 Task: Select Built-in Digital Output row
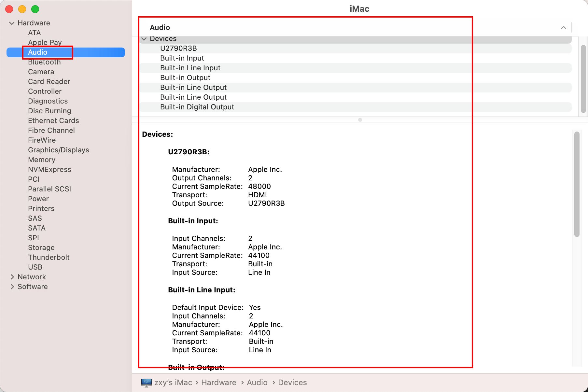(356, 107)
